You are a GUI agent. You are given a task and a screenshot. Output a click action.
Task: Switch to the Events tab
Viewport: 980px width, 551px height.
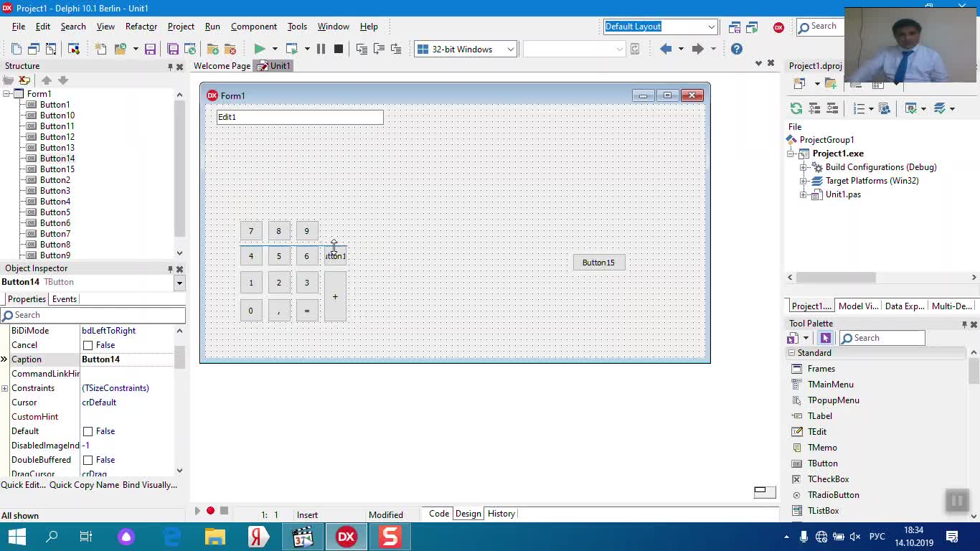[64, 299]
